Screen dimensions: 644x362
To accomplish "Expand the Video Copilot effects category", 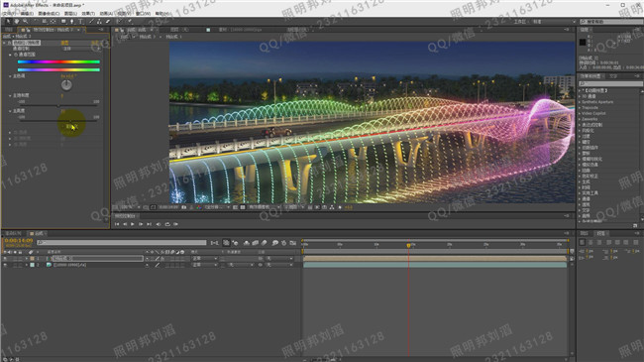I will tap(593, 113).
